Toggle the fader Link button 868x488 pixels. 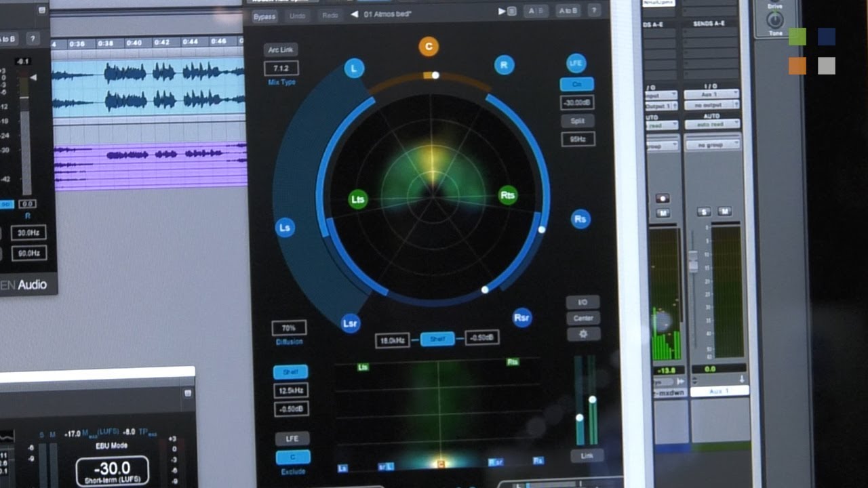(x=587, y=455)
